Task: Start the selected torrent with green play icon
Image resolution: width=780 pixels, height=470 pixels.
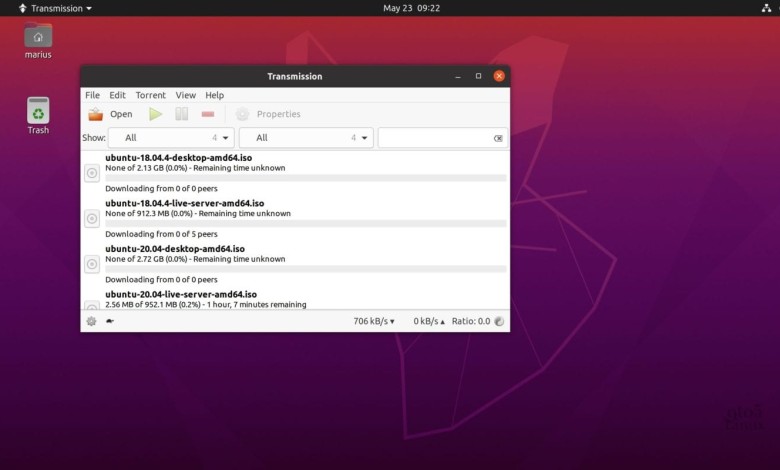Action: coord(156,114)
